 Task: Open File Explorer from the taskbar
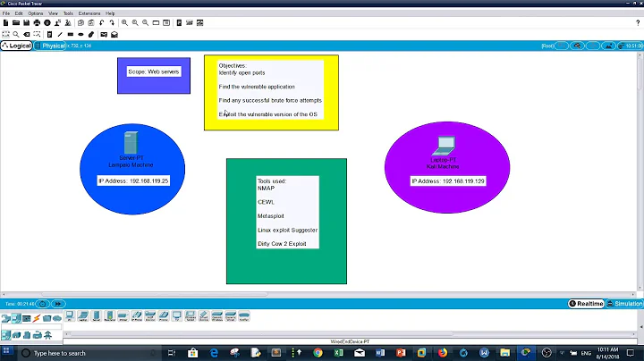click(x=504, y=353)
